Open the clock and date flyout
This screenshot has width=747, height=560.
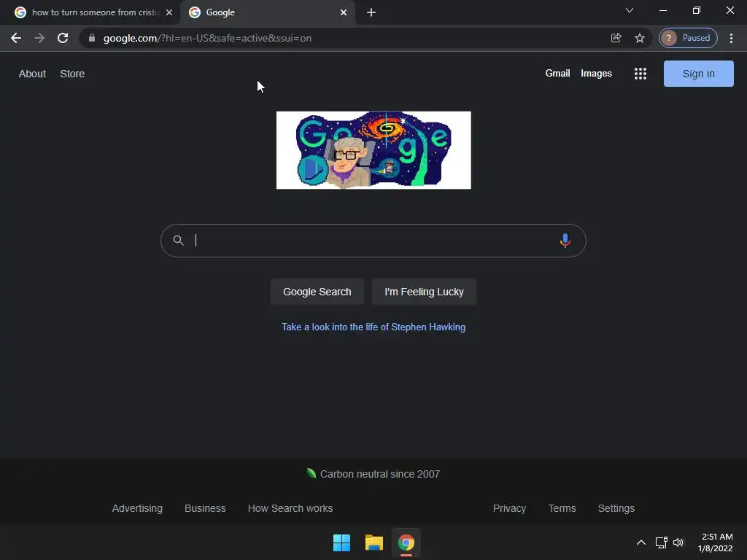click(x=715, y=542)
